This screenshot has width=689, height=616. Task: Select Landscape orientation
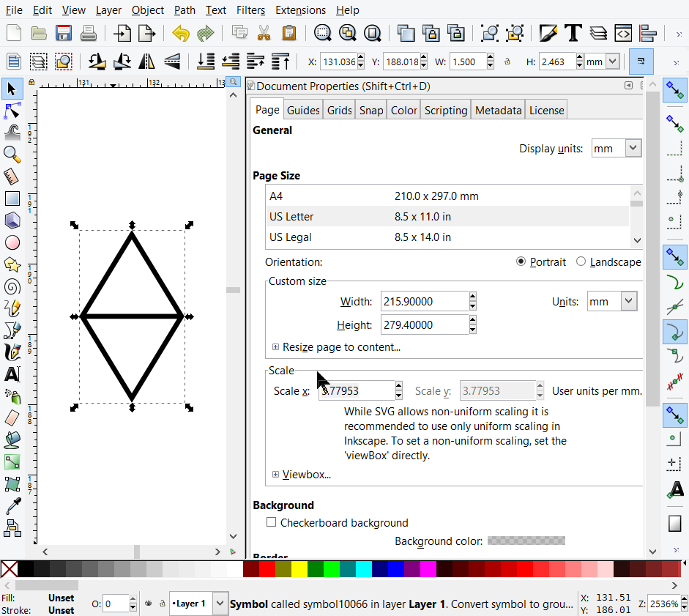[581, 261]
